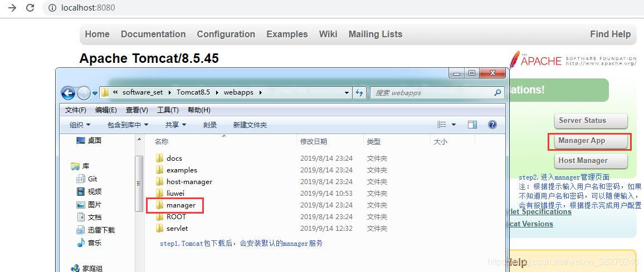
Task: Open address bar history dropdown
Action: tap(347, 93)
